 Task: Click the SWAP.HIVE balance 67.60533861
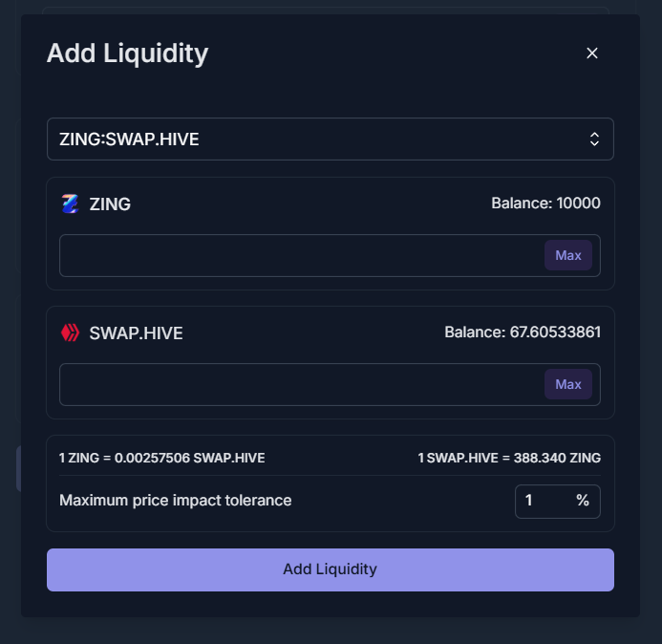click(x=523, y=332)
